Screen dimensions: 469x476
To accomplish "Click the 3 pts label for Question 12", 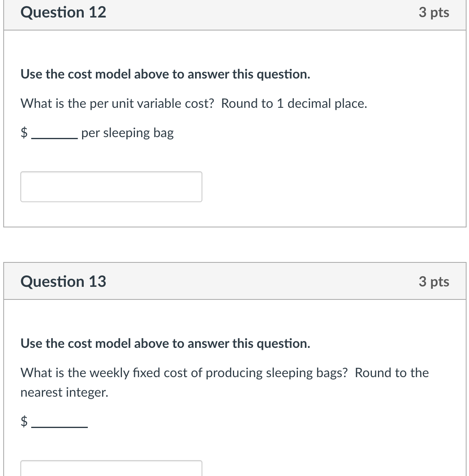I will point(434,12).
